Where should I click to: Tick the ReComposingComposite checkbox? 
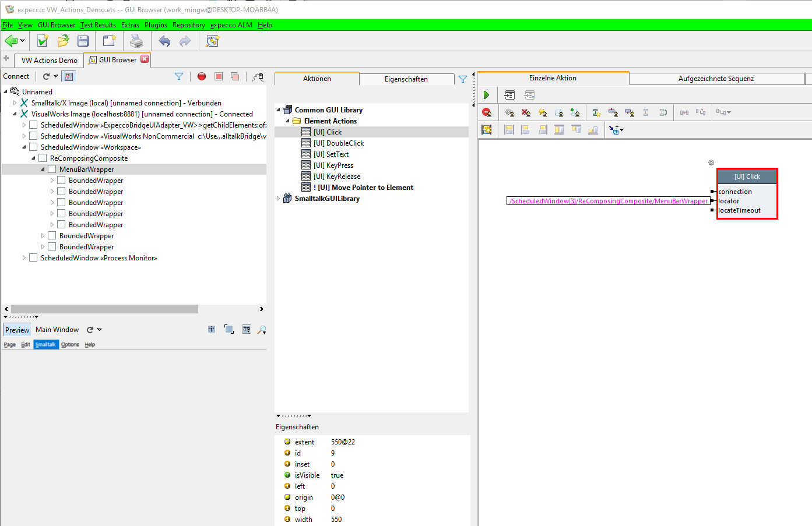coord(43,158)
